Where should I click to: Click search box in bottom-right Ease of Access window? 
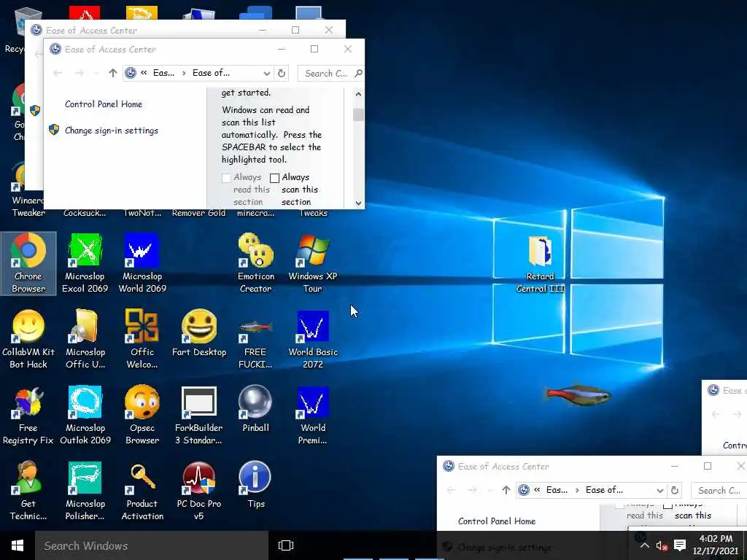[719, 491]
